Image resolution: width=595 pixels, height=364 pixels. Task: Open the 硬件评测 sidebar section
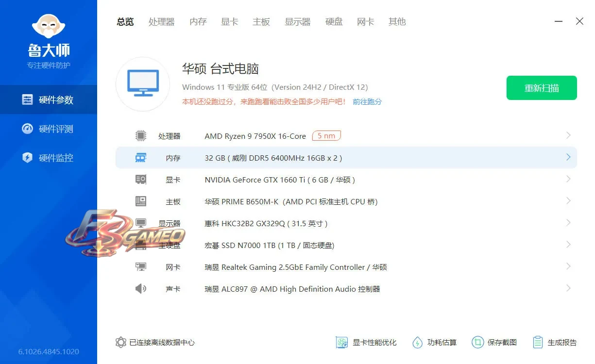49,129
